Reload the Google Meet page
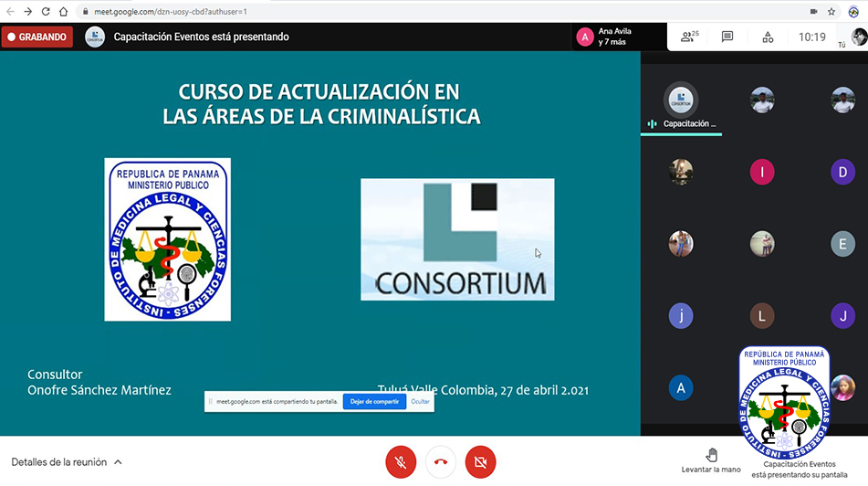Viewport: 868px width, 486px height. pyautogui.click(x=46, y=12)
